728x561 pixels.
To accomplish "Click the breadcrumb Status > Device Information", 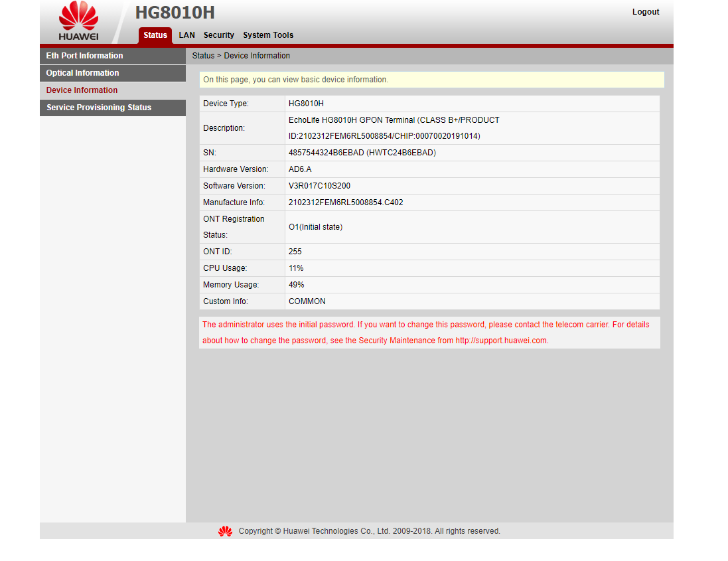I will point(241,56).
